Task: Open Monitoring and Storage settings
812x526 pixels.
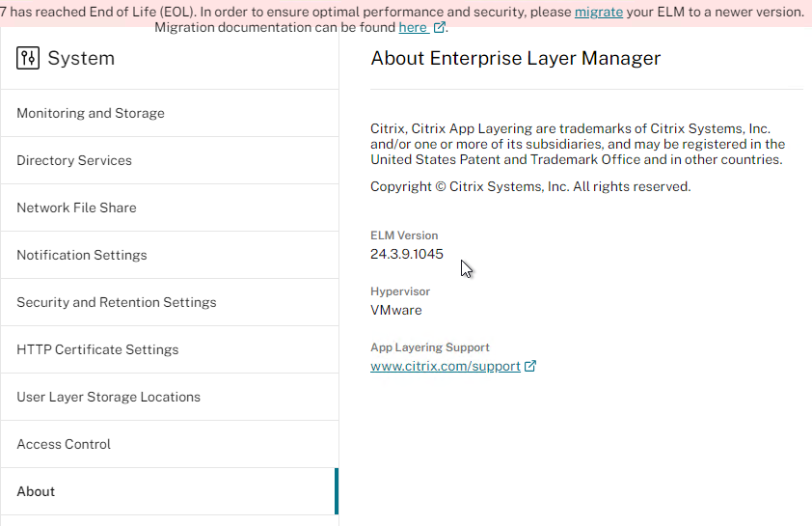Action: click(170, 113)
